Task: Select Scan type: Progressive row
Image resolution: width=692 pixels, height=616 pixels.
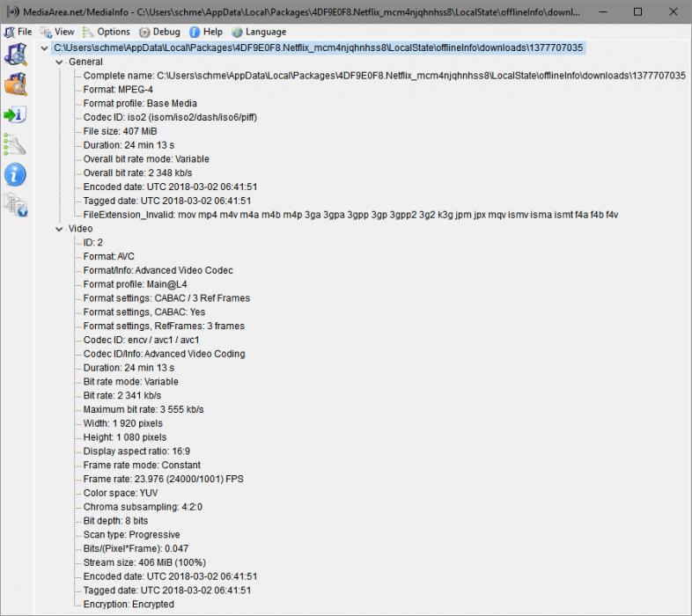Action: click(131, 534)
